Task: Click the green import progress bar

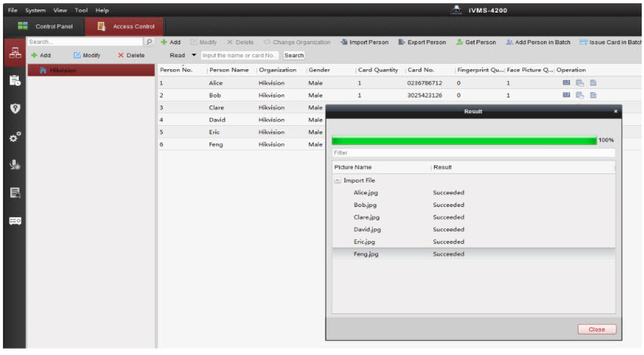Action: (464, 140)
